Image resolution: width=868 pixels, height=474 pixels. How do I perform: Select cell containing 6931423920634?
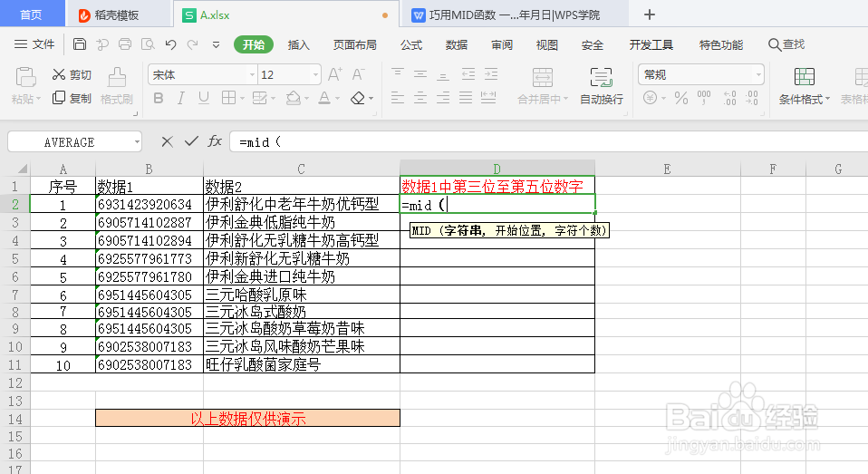tap(149, 204)
